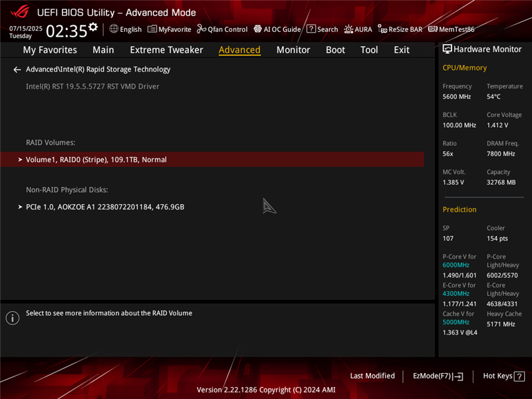Viewport: 532px width, 399px height.
Task: Click Last Modified at the bottom
Action: point(372,376)
